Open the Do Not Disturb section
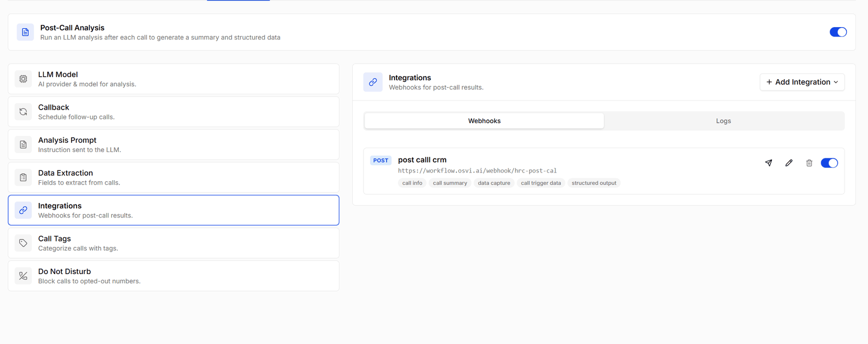Viewport: 868px width, 344px height. tap(174, 276)
